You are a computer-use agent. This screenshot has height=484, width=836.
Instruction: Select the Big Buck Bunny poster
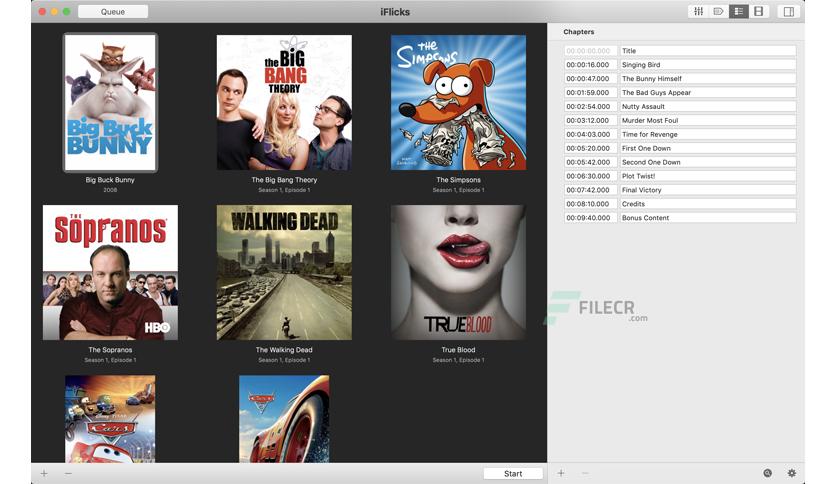pyautogui.click(x=110, y=102)
